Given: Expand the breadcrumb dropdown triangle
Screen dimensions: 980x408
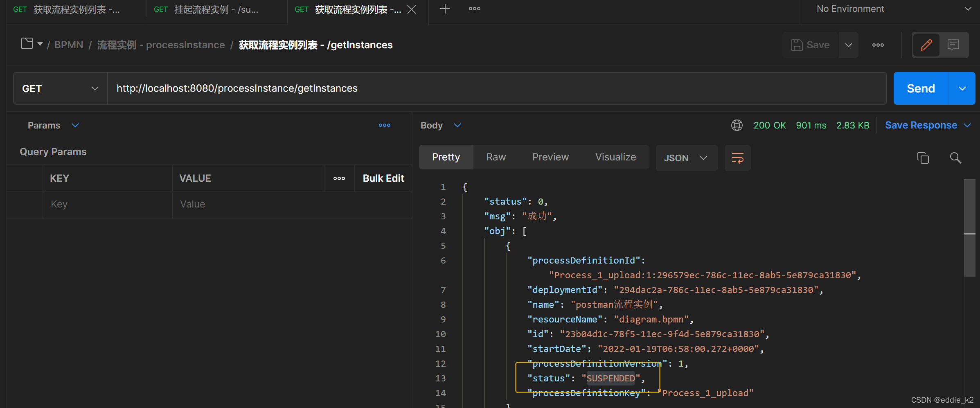Looking at the screenshot, I should click(40, 44).
